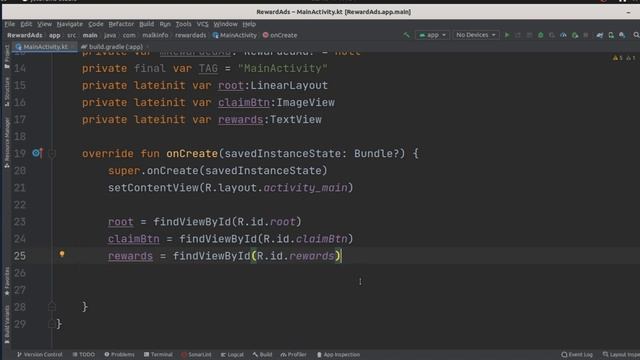Viewport: 640px width, 360px height.
Task: Click the Search Everywhere magnifier icon
Action: (x=636, y=35)
